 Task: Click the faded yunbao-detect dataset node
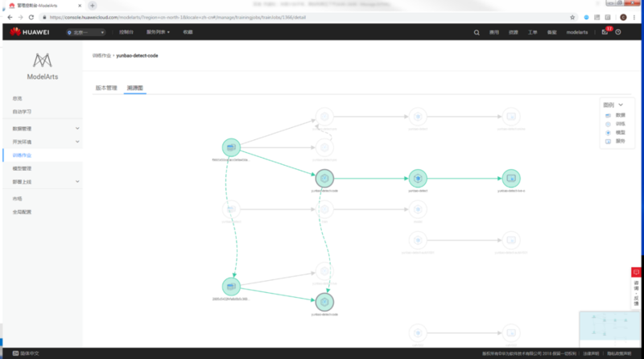[x=231, y=209]
